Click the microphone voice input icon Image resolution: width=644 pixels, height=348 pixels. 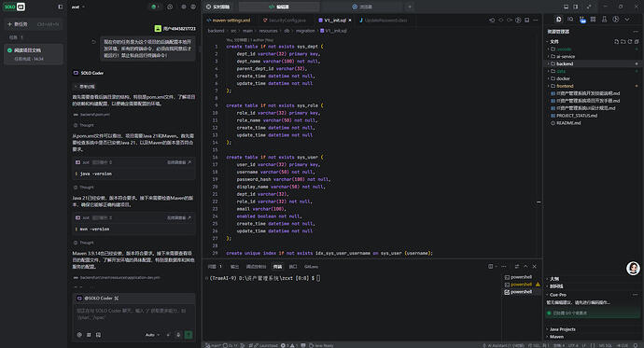coord(178,335)
